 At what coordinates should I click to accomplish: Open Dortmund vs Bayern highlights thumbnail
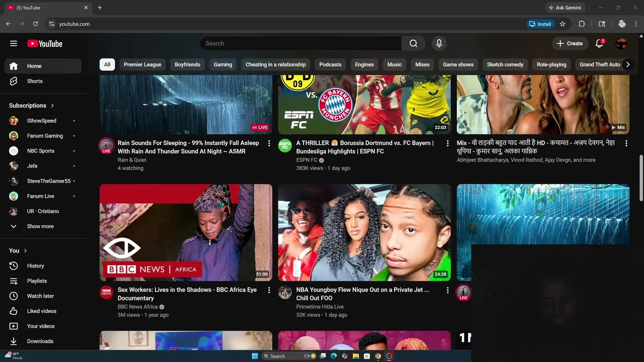[364, 105]
